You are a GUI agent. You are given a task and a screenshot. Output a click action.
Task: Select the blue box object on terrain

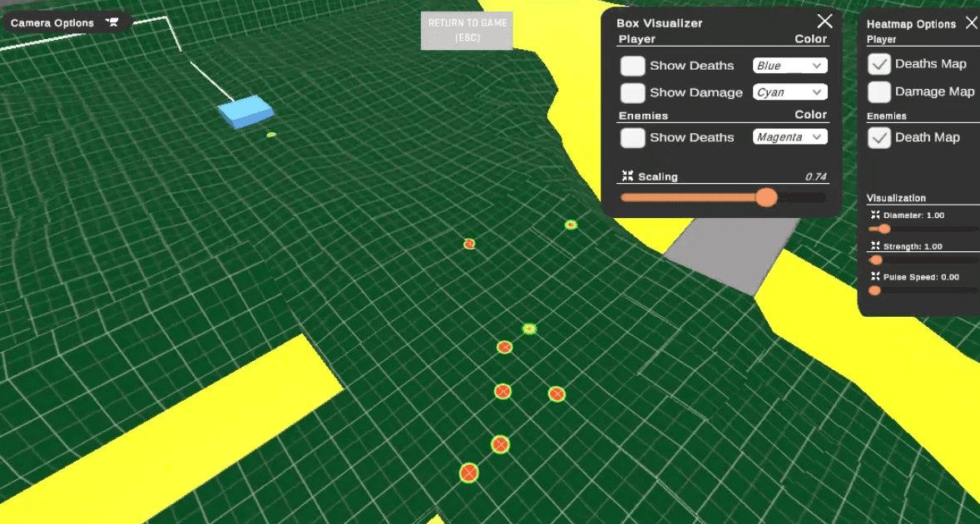(x=245, y=111)
